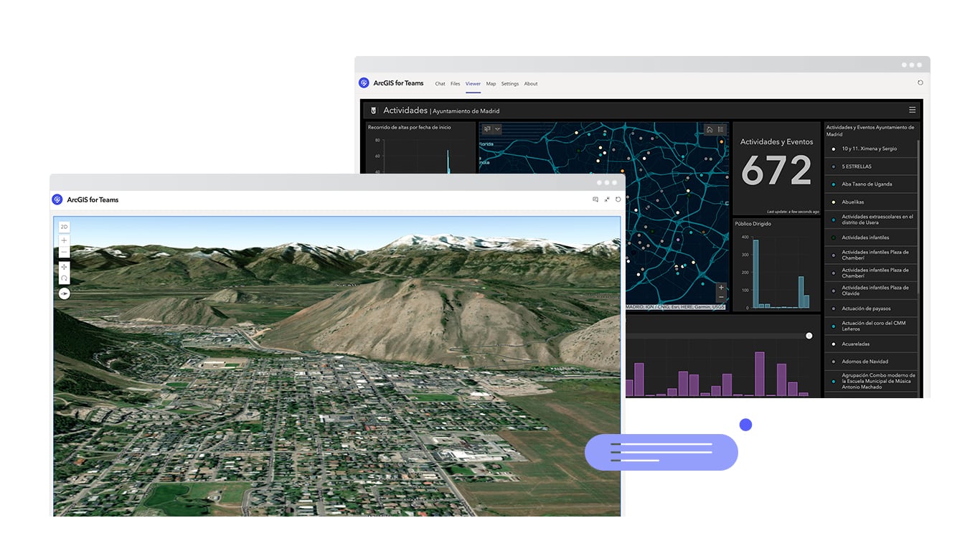Open the Chat tab in back window

(440, 84)
